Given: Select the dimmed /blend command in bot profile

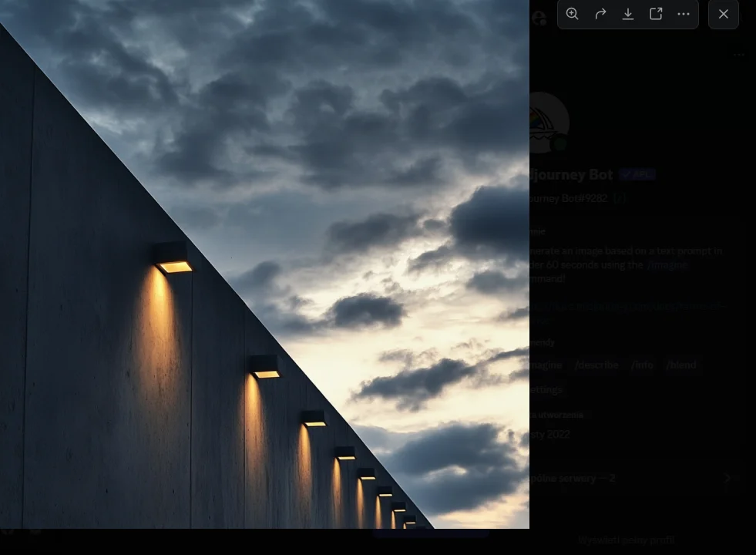Looking at the screenshot, I should (x=681, y=365).
